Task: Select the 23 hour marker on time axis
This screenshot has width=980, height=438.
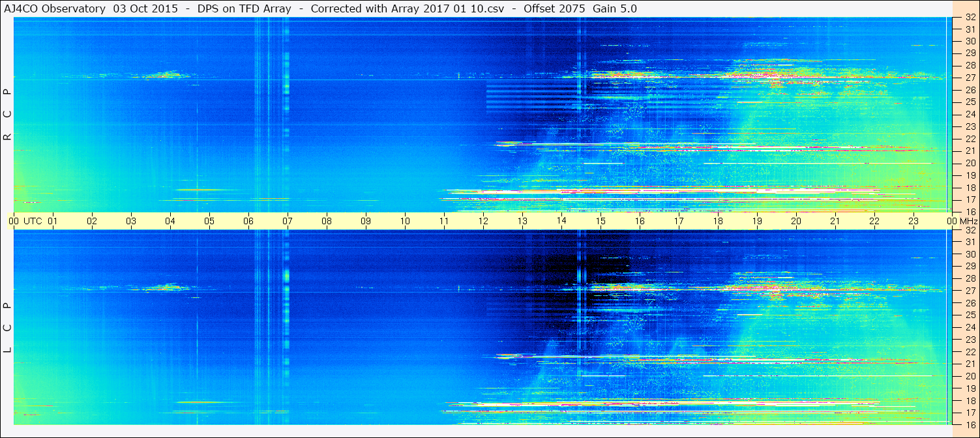Action: coord(913,221)
